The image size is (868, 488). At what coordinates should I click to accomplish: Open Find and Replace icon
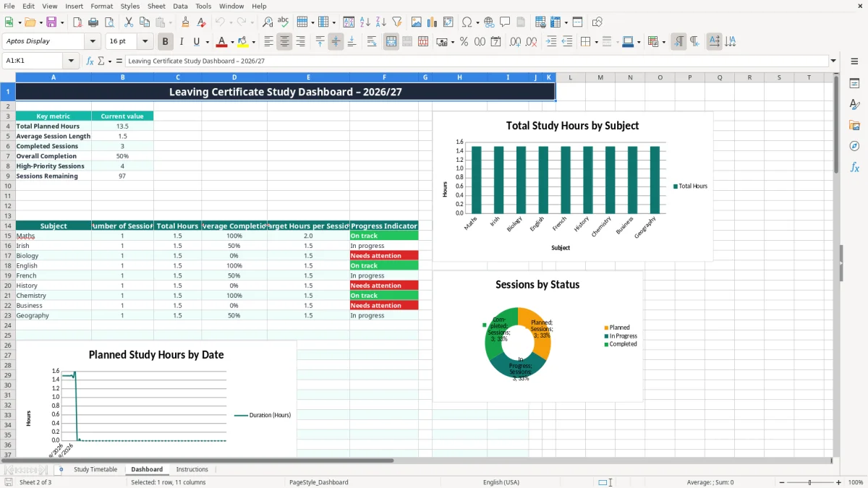point(268,22)
